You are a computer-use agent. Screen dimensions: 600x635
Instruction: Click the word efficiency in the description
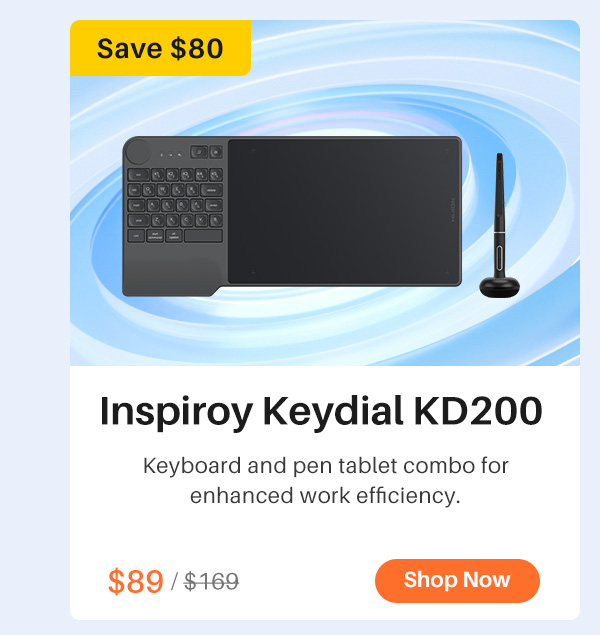click(x=407, y=496)
